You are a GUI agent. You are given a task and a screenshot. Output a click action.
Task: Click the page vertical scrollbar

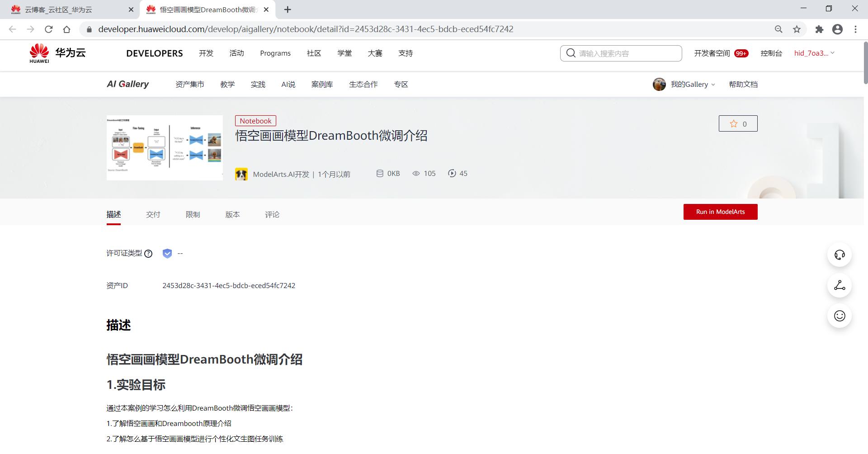tap(866, 63)
